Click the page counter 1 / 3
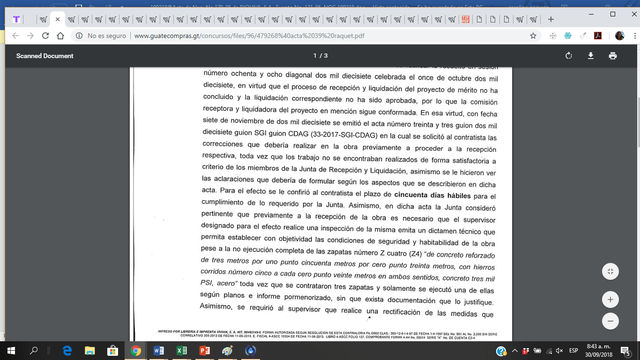This screenshot has width=640, height=360. click(320, 56)
